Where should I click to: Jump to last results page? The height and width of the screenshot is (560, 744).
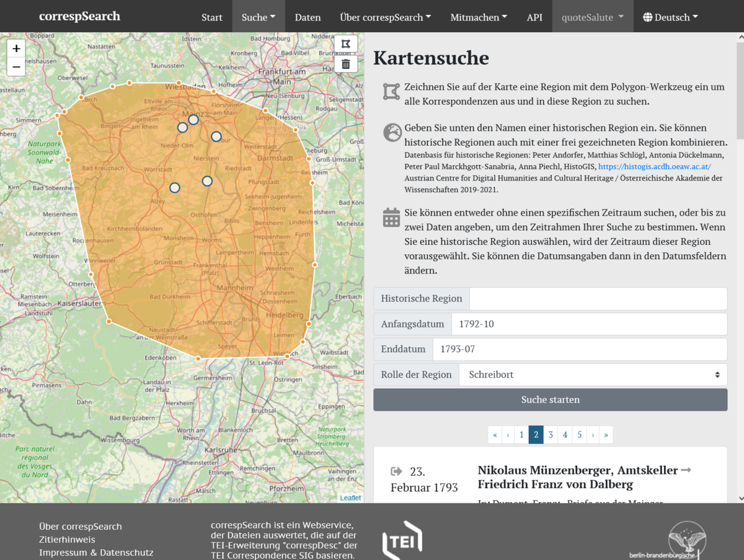(x=606, y=435)
